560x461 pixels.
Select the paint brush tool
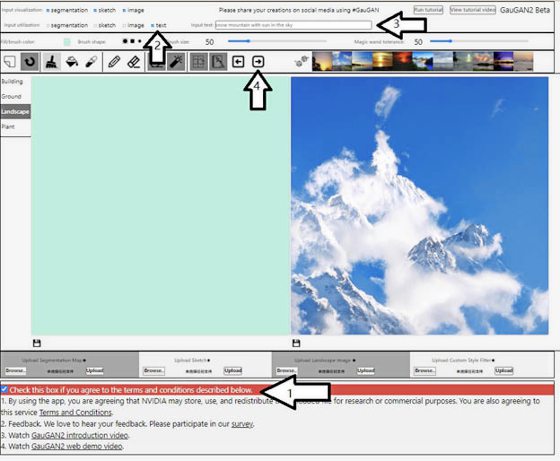(x=51, y=62)
